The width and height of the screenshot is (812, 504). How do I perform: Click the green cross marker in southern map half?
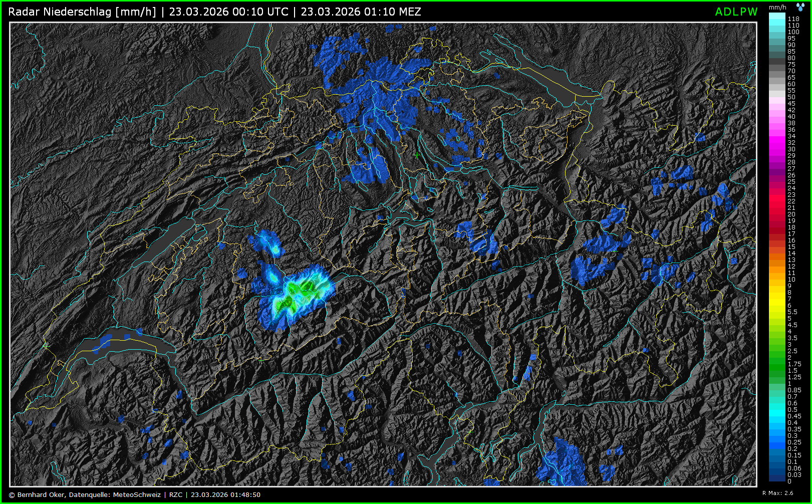[x=470, y=431]
